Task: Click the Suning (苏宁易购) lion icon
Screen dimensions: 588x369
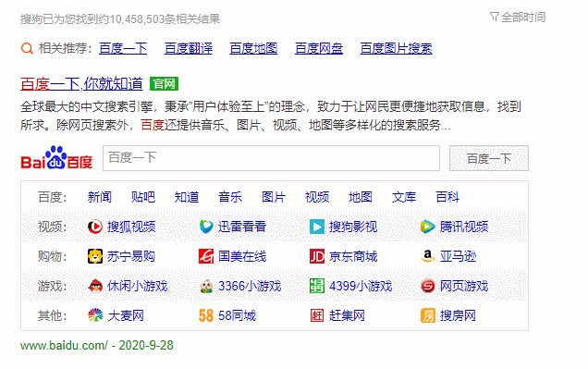Action: click(95, 256)
